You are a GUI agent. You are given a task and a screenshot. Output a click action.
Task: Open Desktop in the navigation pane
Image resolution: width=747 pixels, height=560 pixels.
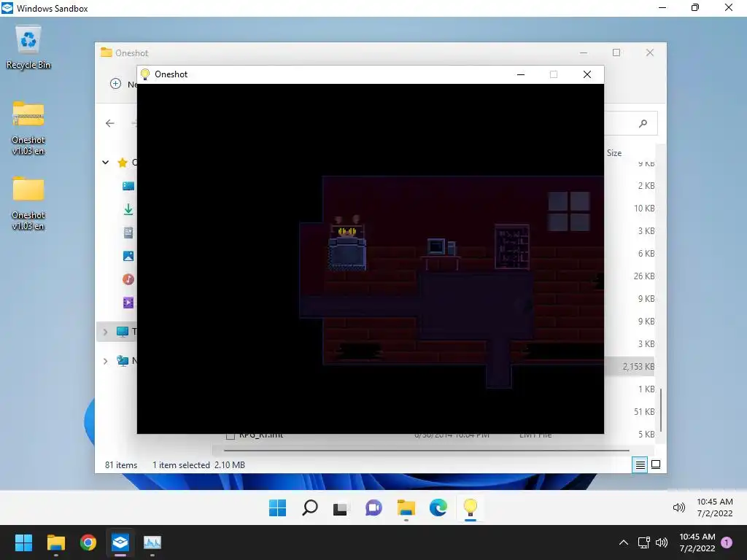click(x=128, y=186)
